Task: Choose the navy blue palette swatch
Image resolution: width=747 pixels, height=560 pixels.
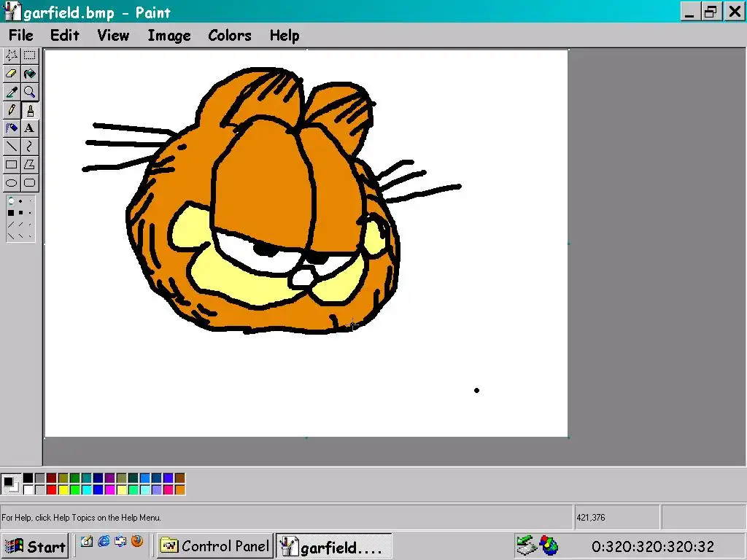Action: pyautogui.click(x=98, y=478)
